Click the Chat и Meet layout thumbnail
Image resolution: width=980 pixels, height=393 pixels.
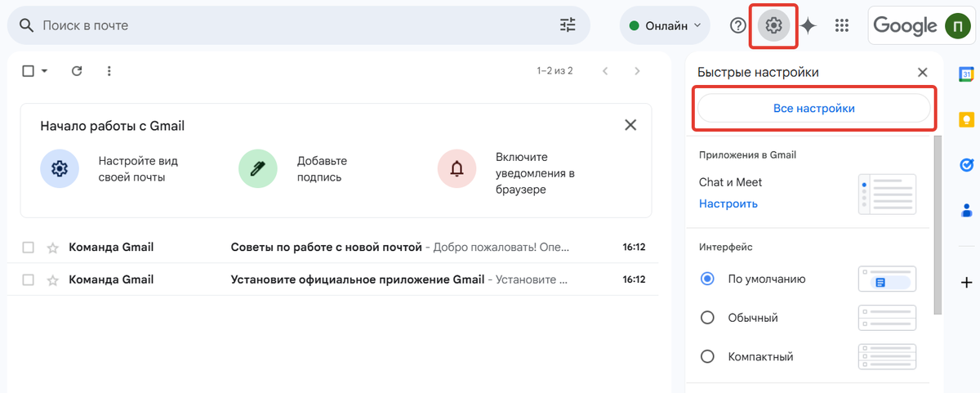[887, 194]
